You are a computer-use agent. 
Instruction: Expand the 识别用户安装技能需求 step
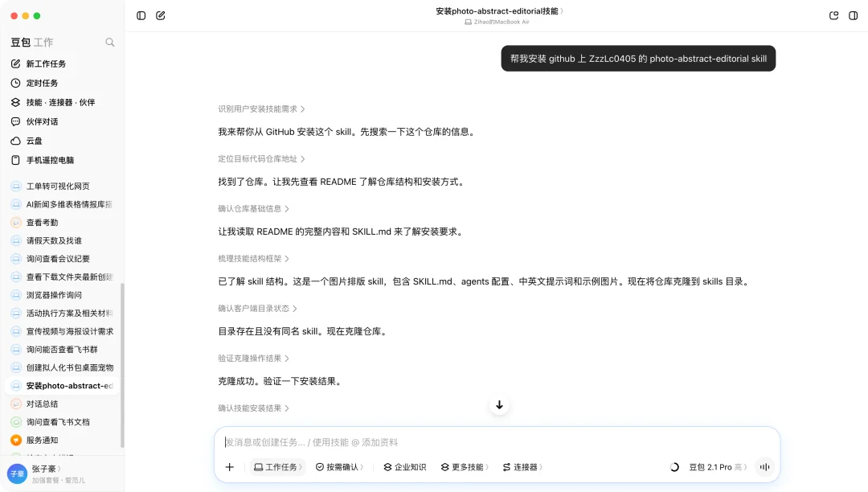tap(261, 109)
